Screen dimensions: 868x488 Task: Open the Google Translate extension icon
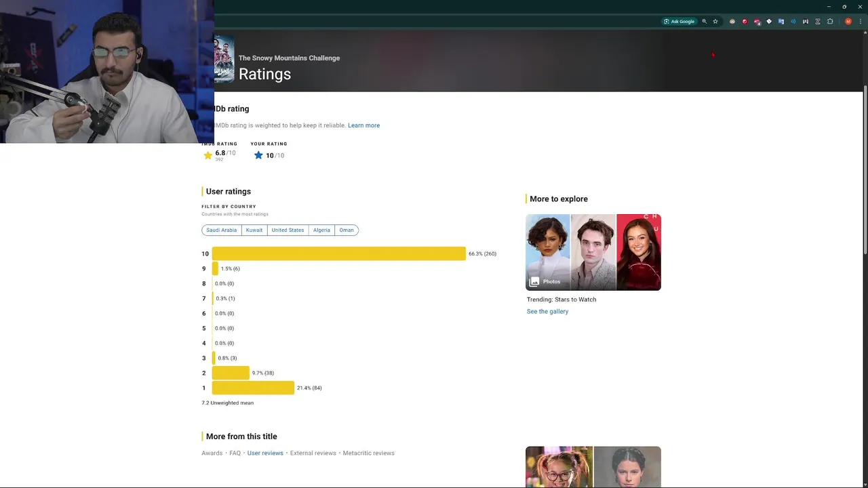click(x=781, y=21)
